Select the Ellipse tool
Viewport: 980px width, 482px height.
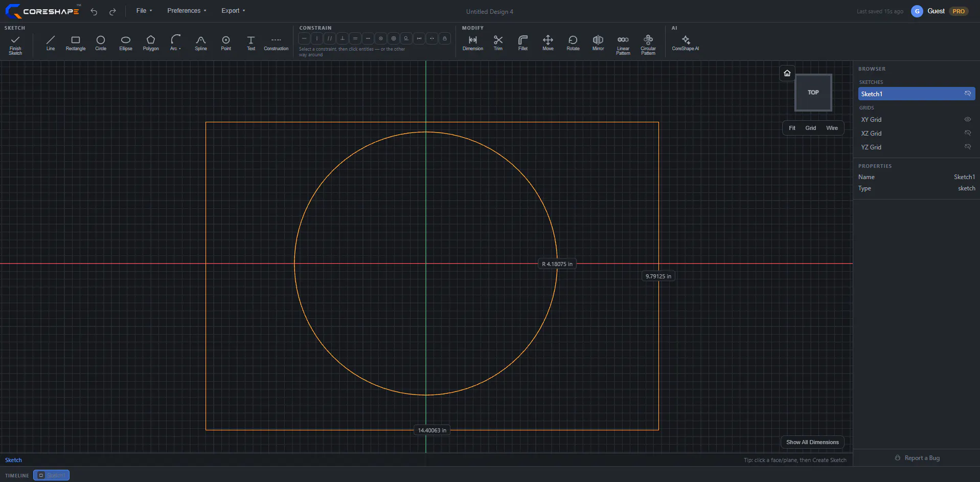pos(126,43)
